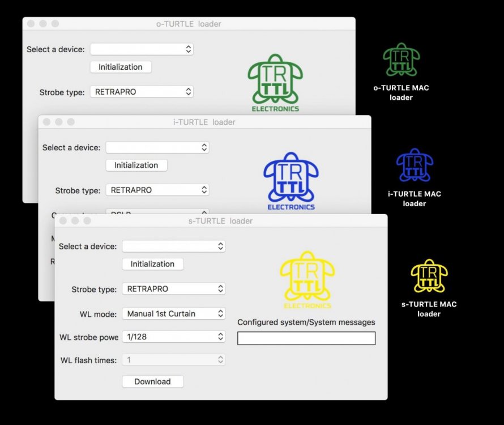
Task: Click the "WL flash times:" label
Action: coord(88,360)
